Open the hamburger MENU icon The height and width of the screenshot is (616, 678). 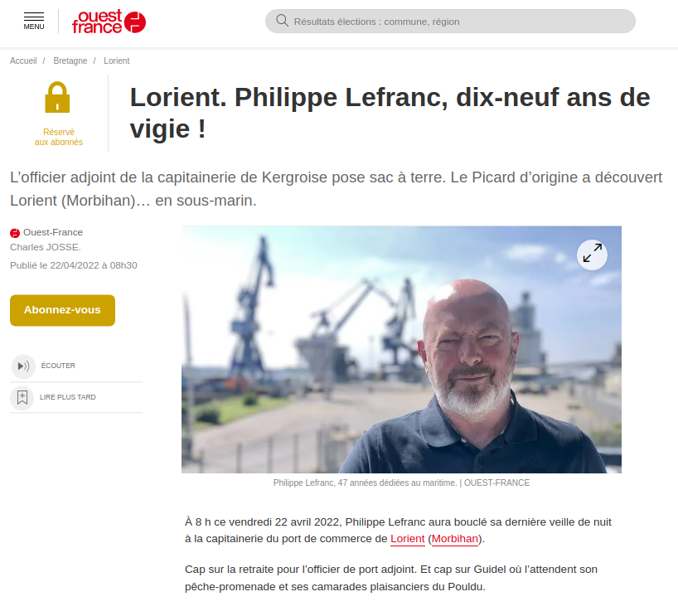[x=34, y=22]
